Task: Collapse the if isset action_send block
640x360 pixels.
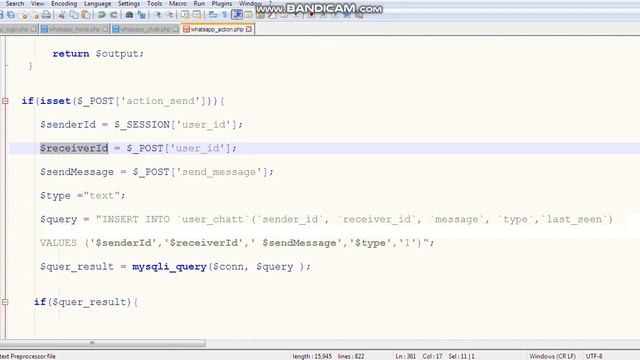Action: click(x=5, y=101)
